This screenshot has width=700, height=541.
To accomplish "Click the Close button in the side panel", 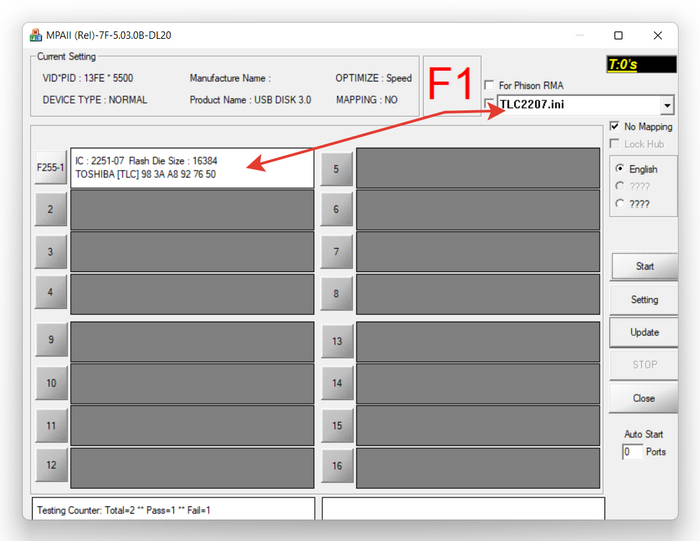I will pyautogui.click(x=643, y=398).
